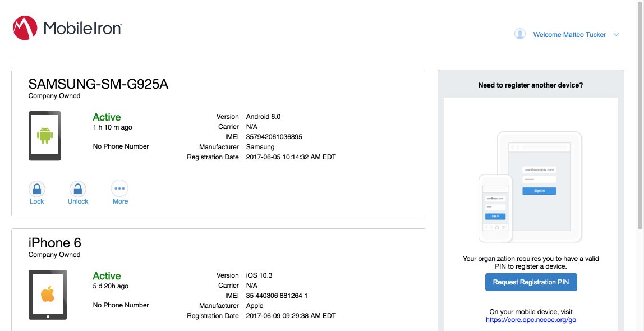The width and height of the screenshot is (644, 331).
Task: Click the iOS 10.3 version value
Action: [x=259, y=275]
